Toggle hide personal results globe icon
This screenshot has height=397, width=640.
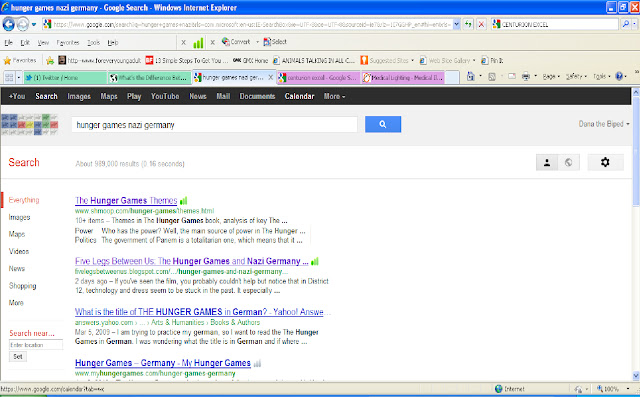click(569, 162)
